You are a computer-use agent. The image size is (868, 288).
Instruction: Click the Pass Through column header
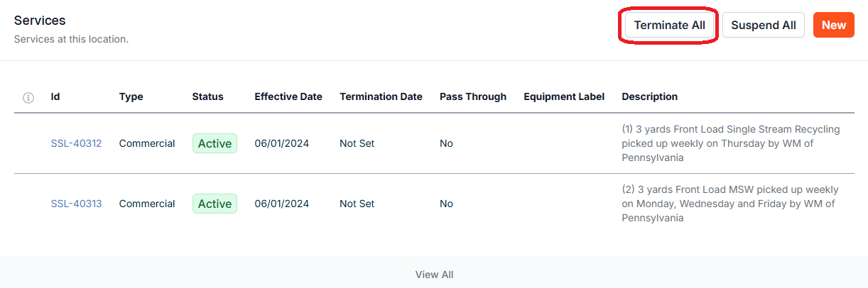tap(472, 96)
